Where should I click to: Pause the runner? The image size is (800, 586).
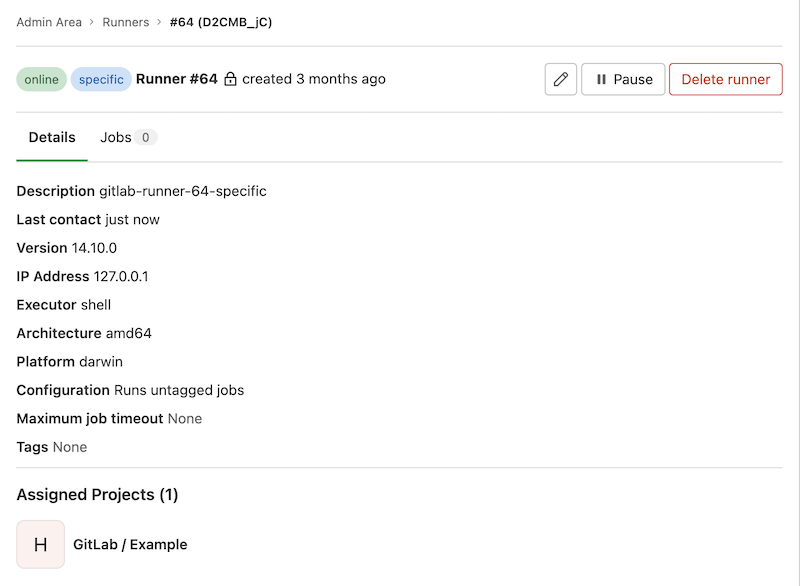pyautogui.click(x=623, y=79)
